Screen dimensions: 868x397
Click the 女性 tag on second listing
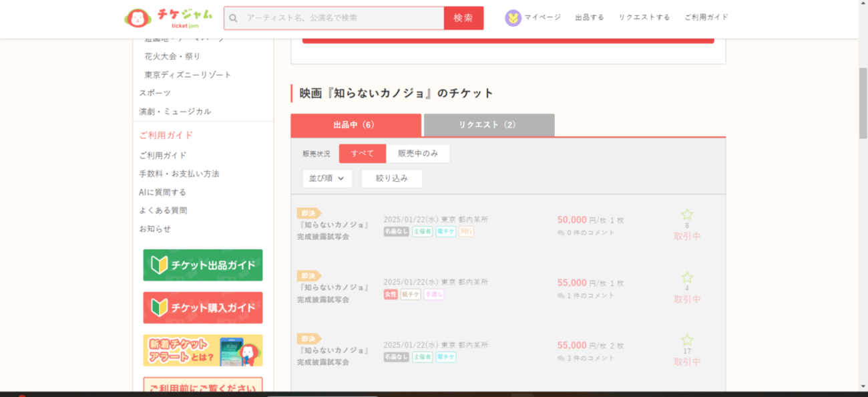391,294
